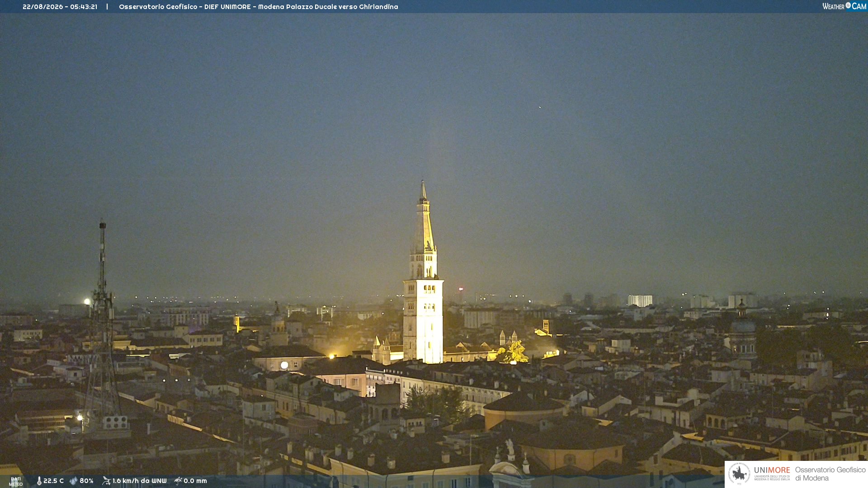Click the bright star in the sky
The width and height of the screenshot is (868, 488).
(x=539, y=107)
